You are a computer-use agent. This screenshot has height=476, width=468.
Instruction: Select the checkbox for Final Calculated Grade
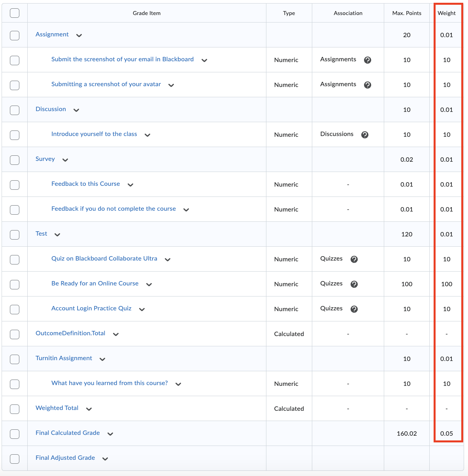[15, 433]
